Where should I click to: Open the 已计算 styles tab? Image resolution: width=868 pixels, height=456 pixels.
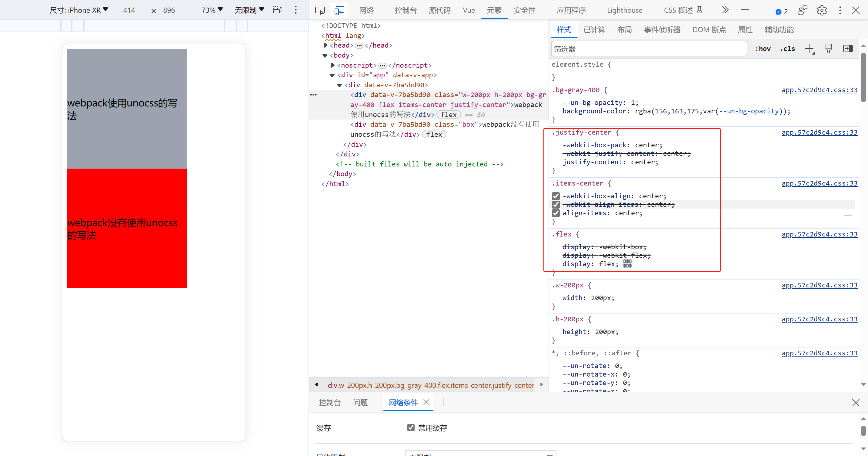594,30
